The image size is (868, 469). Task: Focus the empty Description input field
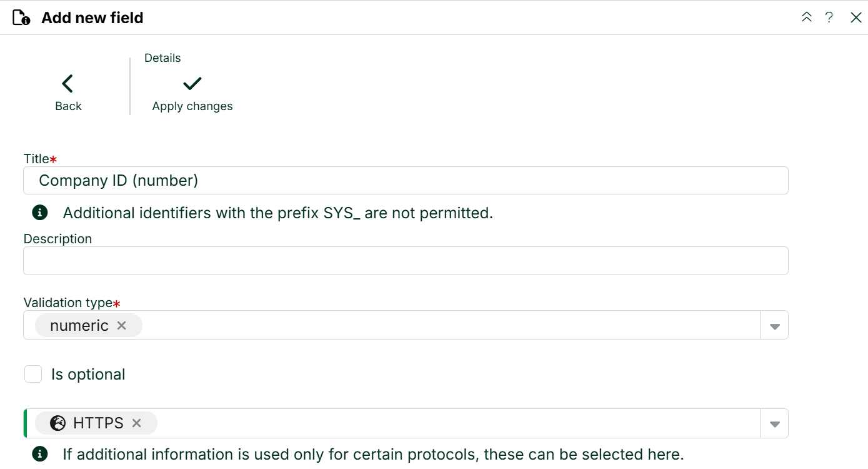tap(406, 261)
